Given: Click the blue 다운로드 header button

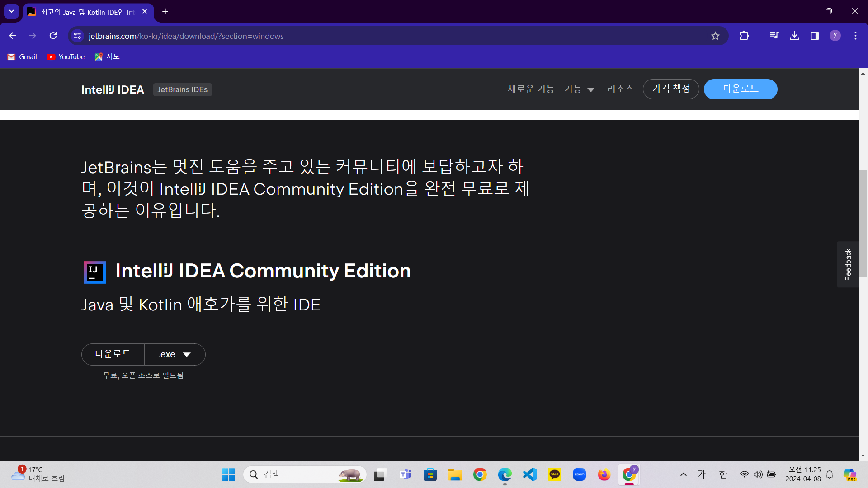Looking at the screenshot, I should click(740, 89).
